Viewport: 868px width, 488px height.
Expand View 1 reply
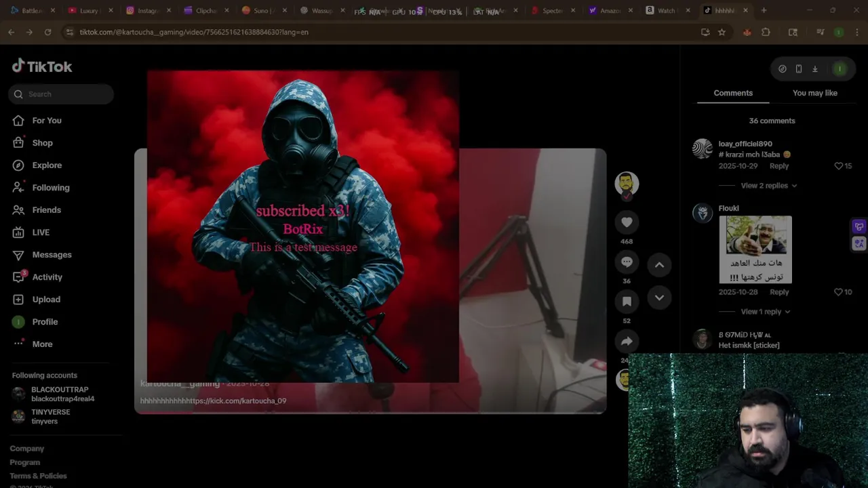click(x=766, y=312)
